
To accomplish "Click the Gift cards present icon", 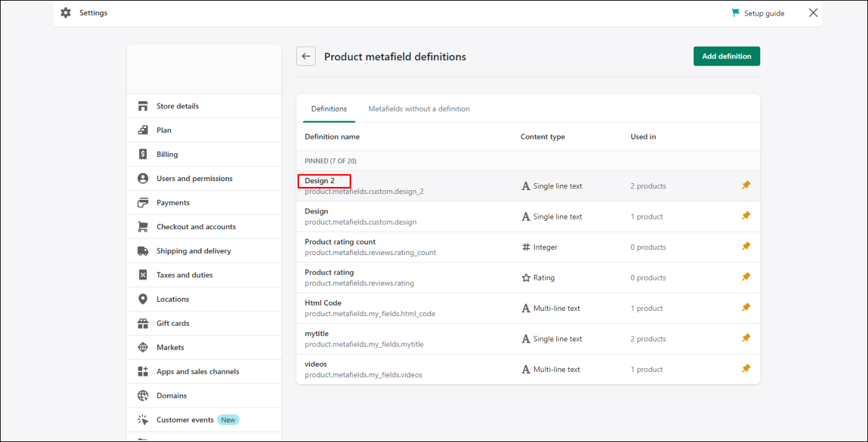I will pyautogui.click(x=143, y=323).
